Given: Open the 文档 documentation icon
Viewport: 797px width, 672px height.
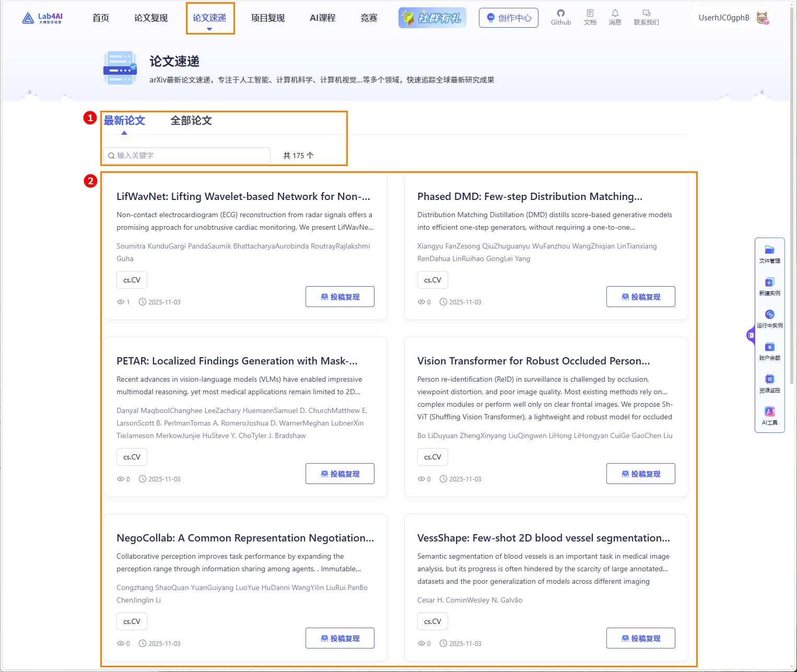Looking at the screenshot, I should (x=590, y=17).
